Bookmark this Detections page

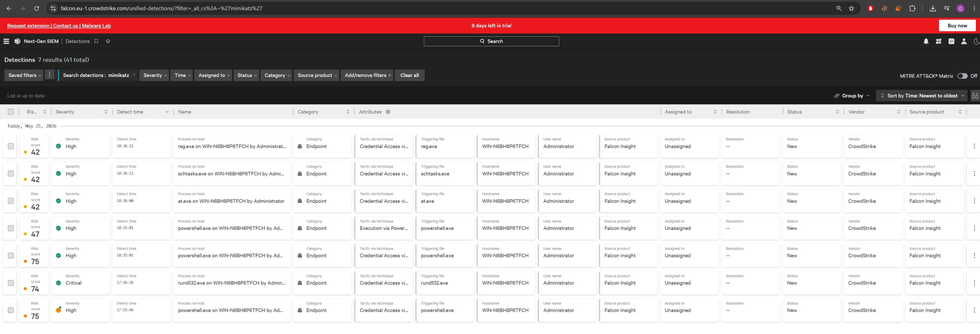pos(96,41)
